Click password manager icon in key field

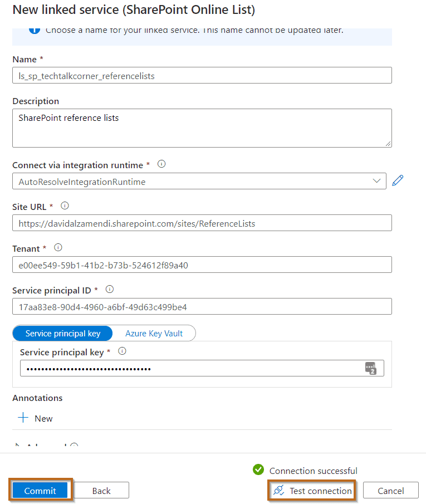(371, 368)
